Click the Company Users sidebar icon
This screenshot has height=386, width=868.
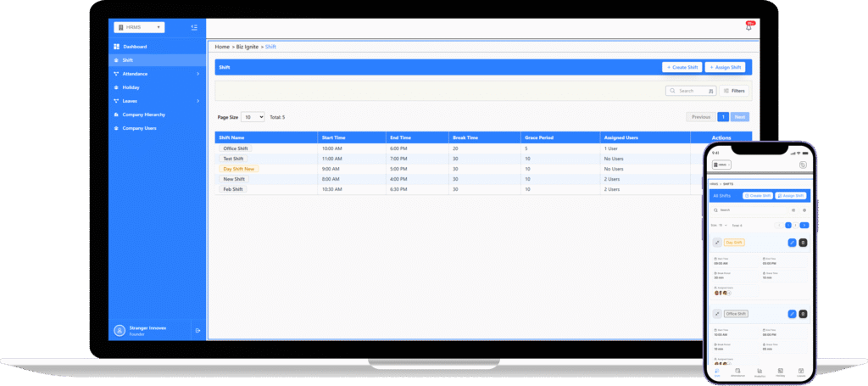(116, 128)
